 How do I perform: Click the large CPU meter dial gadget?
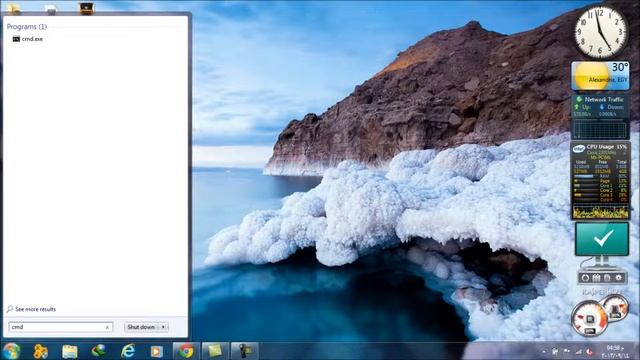coord(589,318)
